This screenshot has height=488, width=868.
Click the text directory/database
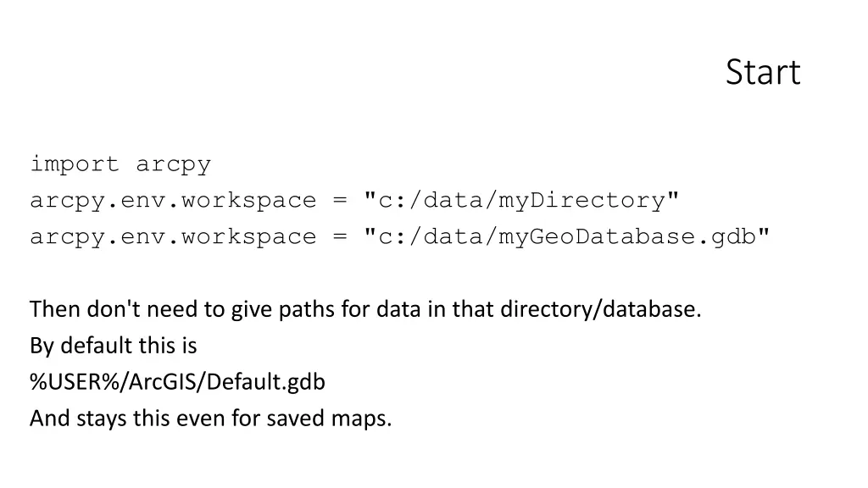(x=601, y=309)
